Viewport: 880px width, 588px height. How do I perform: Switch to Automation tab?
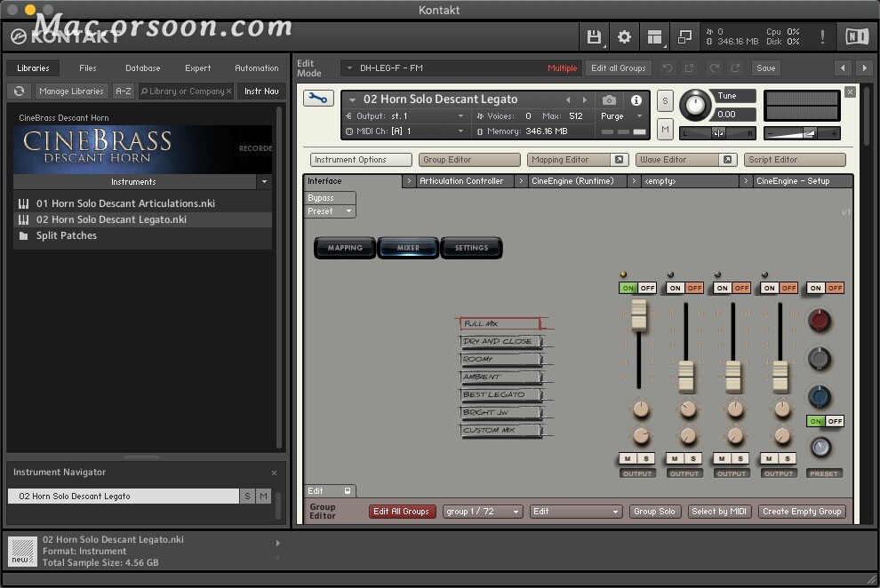click(257, 68)
